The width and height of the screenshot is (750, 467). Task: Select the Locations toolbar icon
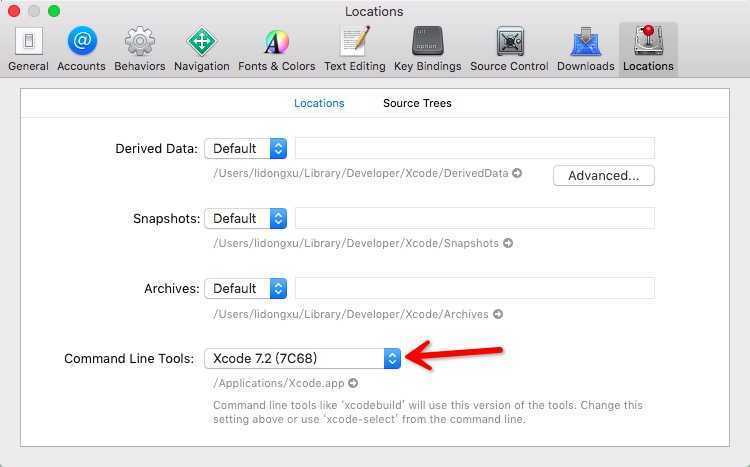tap(648, 49)
